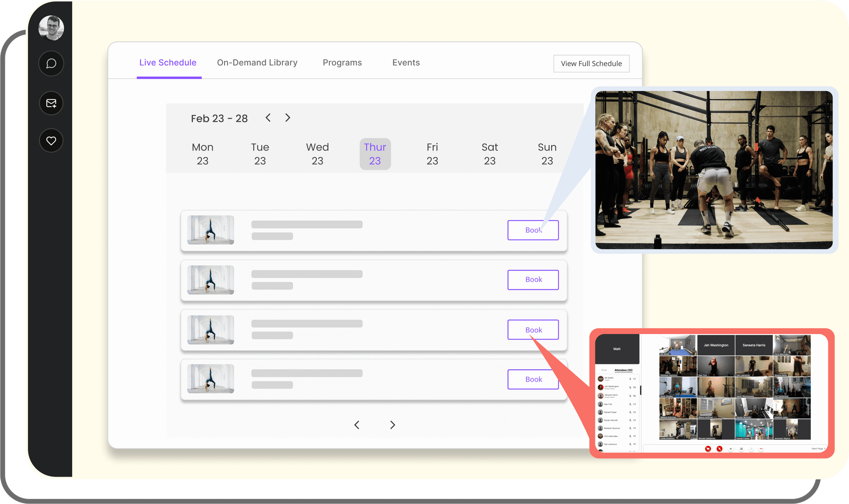
Task: Go to next week in date range
Action: pos(288,118)
